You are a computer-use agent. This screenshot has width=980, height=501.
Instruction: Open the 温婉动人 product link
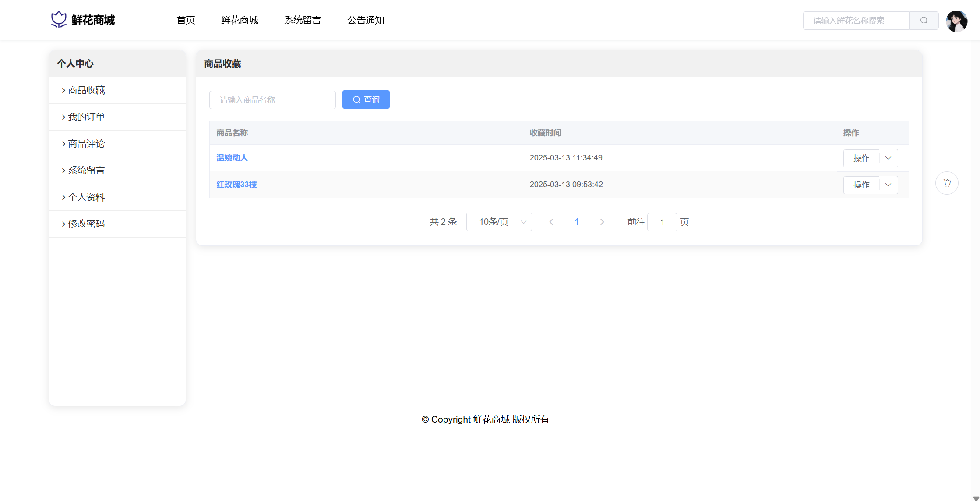232,158
